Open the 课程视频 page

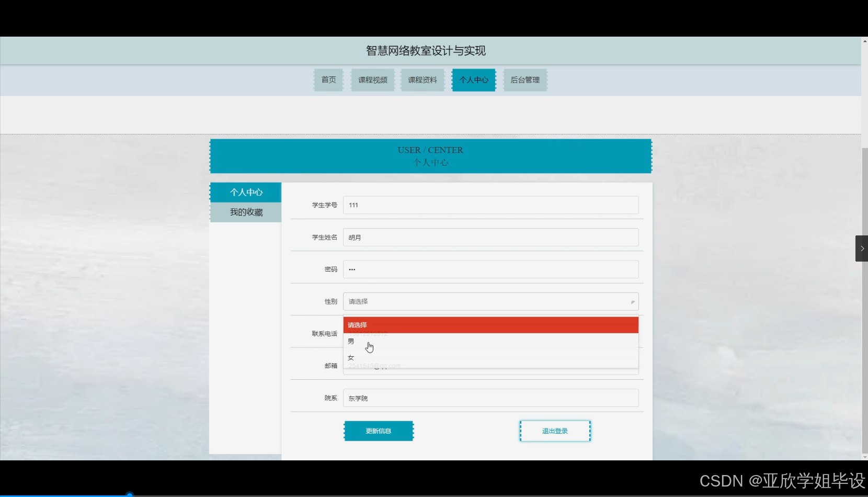(x=372, y=80)
